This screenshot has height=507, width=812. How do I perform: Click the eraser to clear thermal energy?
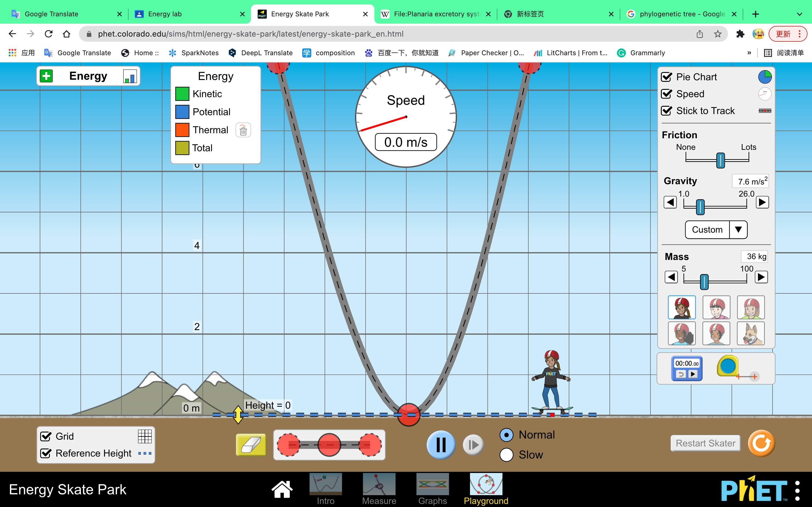click(250, 444)
